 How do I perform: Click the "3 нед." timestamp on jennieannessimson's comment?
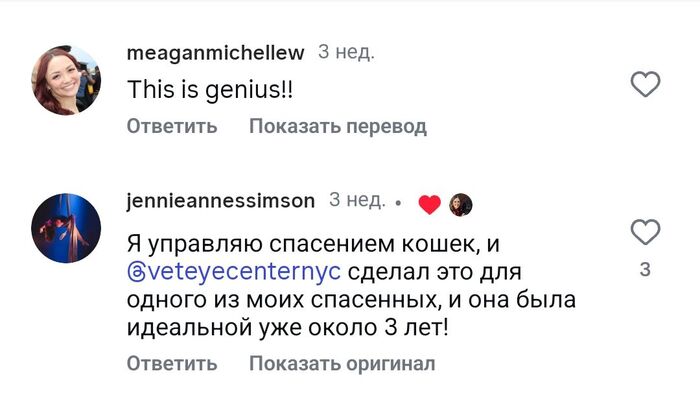coord(357,201)
